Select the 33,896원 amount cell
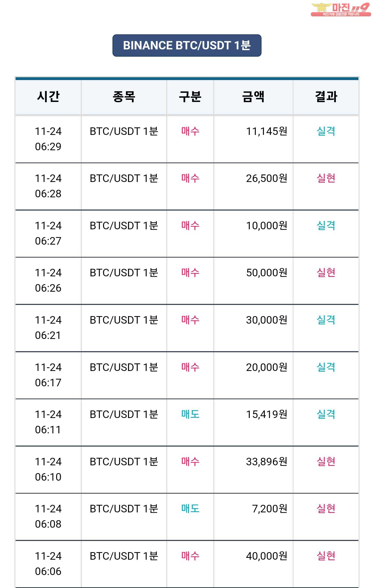This screenshot has width=374, height=588. click(266, 462)
